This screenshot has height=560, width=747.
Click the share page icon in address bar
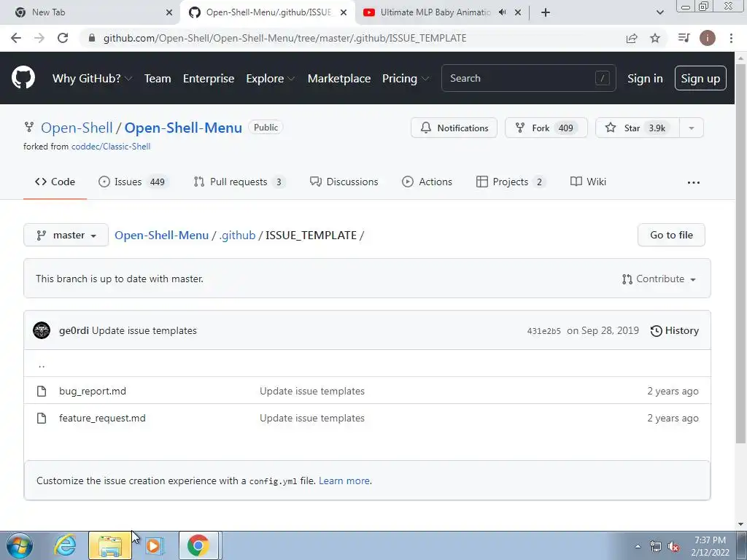click(632, 38)
